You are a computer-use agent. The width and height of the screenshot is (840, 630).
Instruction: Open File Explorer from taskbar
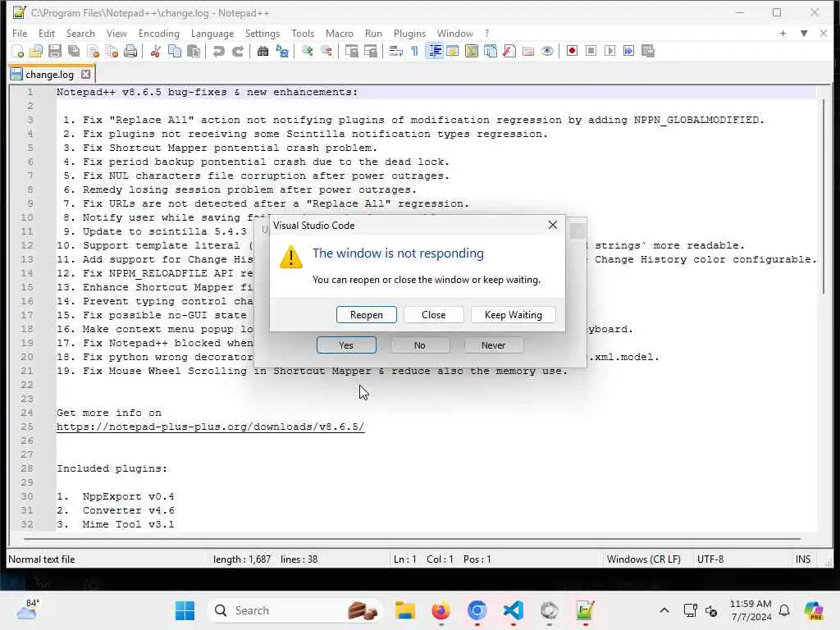click(405, 610)
